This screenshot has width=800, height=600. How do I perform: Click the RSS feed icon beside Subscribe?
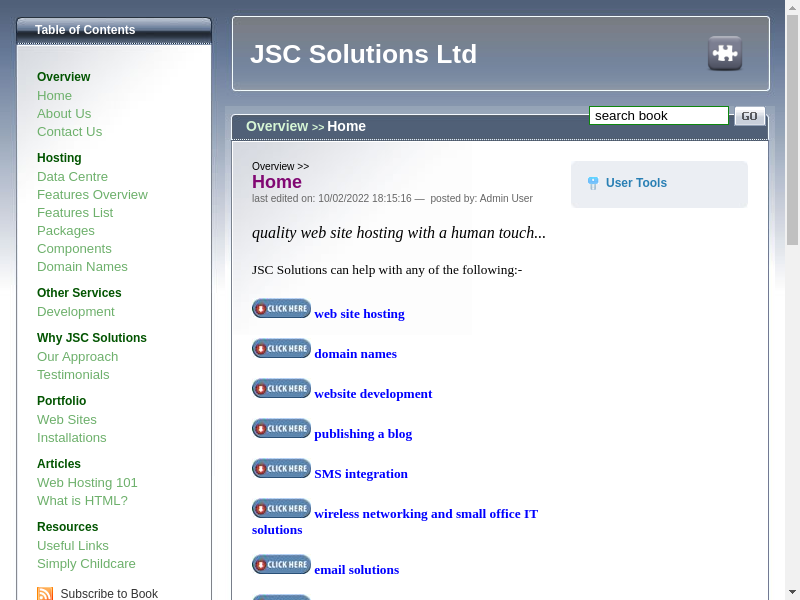click(45, 594)
